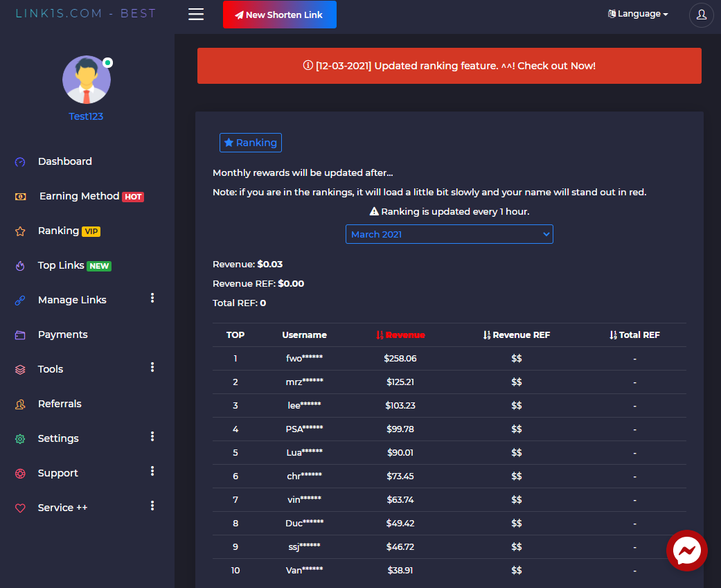Image resolution: width=721 pixels, height=588 pixels.
Task: Click the user account icon in the header
Action: point(701,15)
